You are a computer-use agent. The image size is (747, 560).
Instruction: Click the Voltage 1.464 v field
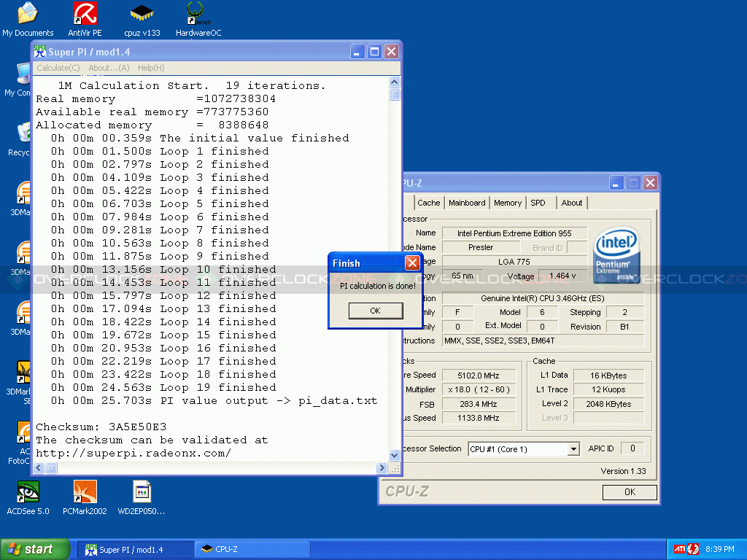[x=562, y=276]
